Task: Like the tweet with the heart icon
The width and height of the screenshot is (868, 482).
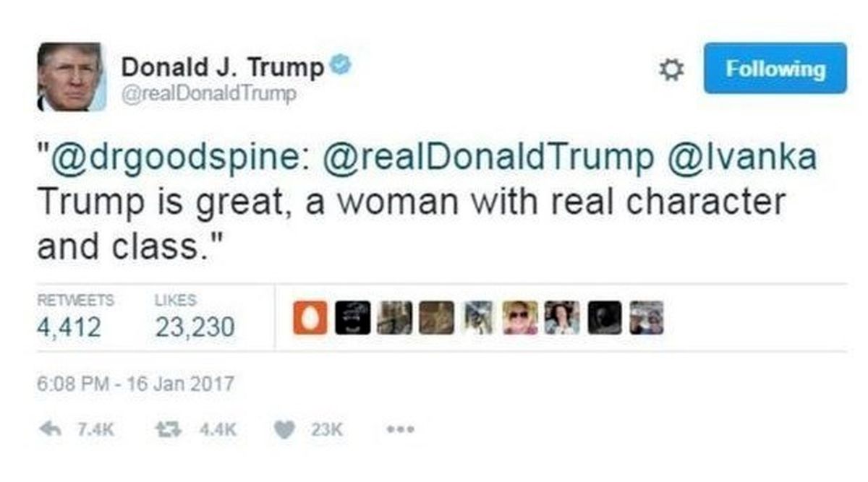Action: click(285, 429)
